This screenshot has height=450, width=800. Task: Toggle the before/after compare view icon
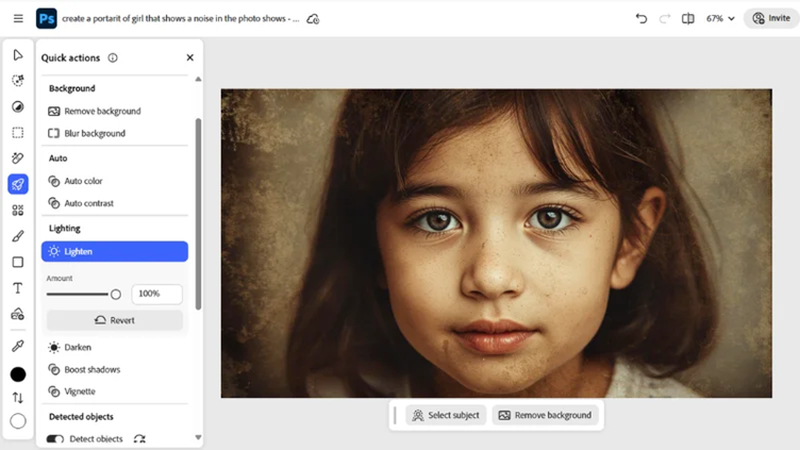click(688, 18)
